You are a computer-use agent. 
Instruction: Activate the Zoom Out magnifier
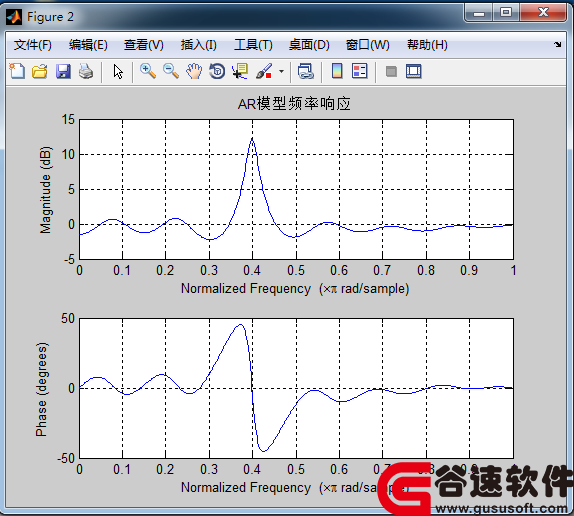tap(171, 71)
